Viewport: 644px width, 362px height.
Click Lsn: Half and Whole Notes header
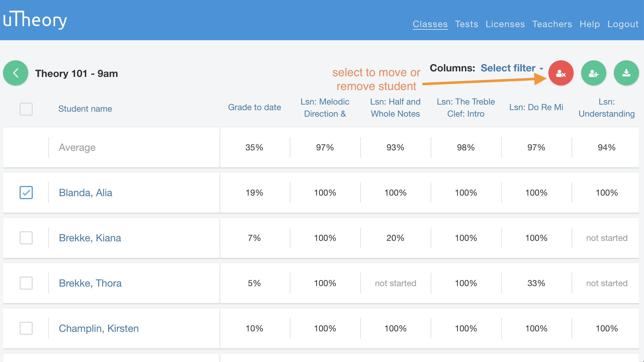pos(395,108)
